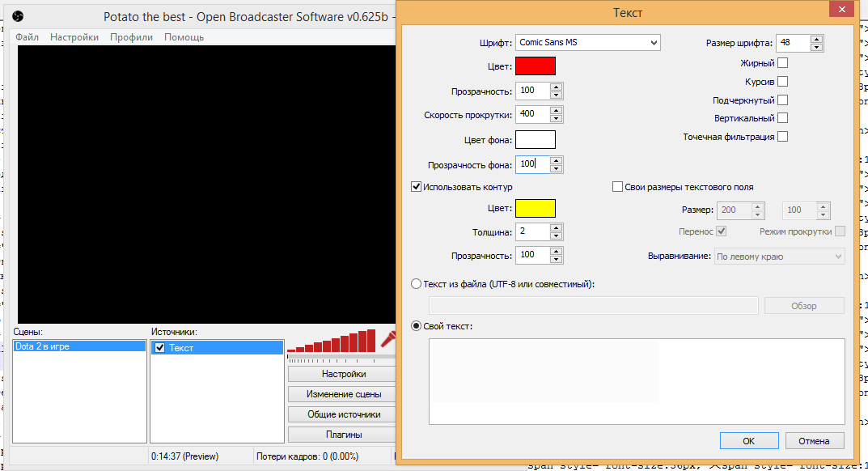Click the 0:14:37 (Preview) status text
This screenshot has width=868, height=471.
(x=185, y=456)
